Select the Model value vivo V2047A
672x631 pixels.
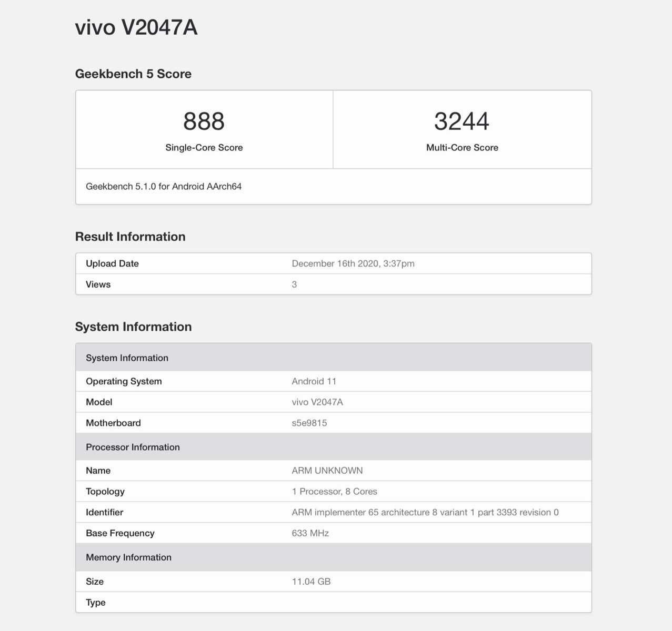(317, 402)
